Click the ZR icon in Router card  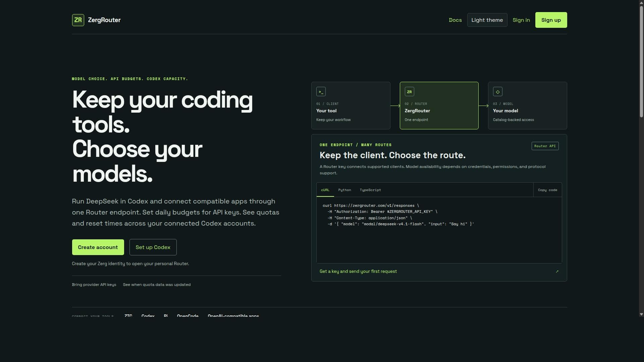click(409, 92)
